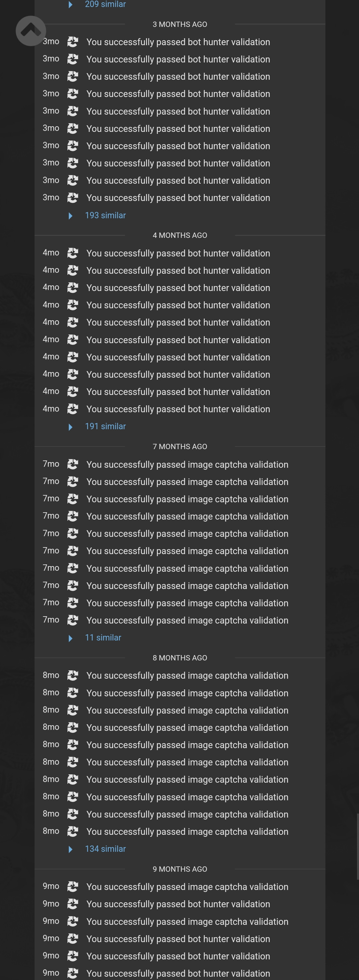Click icon of first 7mo image captcha notification
The width and height of the screenshot is (359, 980).
(73, 464)
